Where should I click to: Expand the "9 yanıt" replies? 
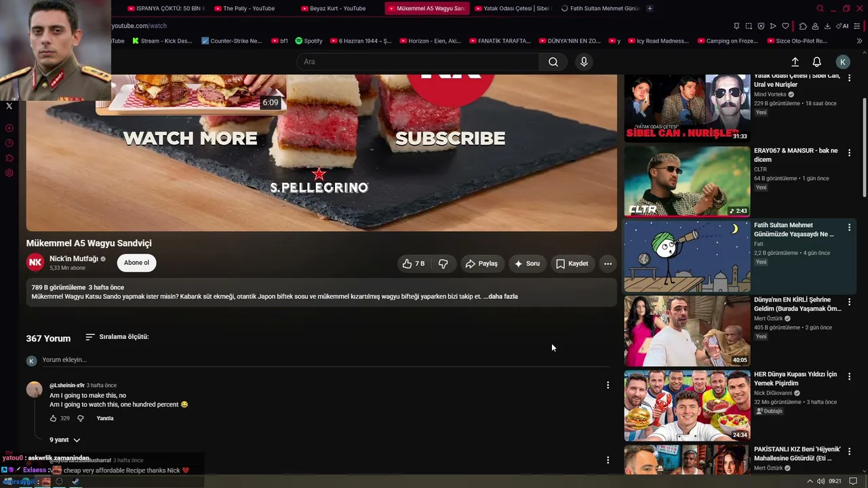pyautogui.click(x=65, y=440)
